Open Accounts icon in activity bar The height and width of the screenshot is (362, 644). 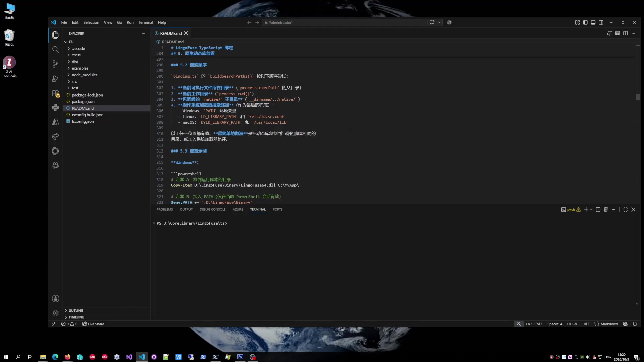[55, 298]
